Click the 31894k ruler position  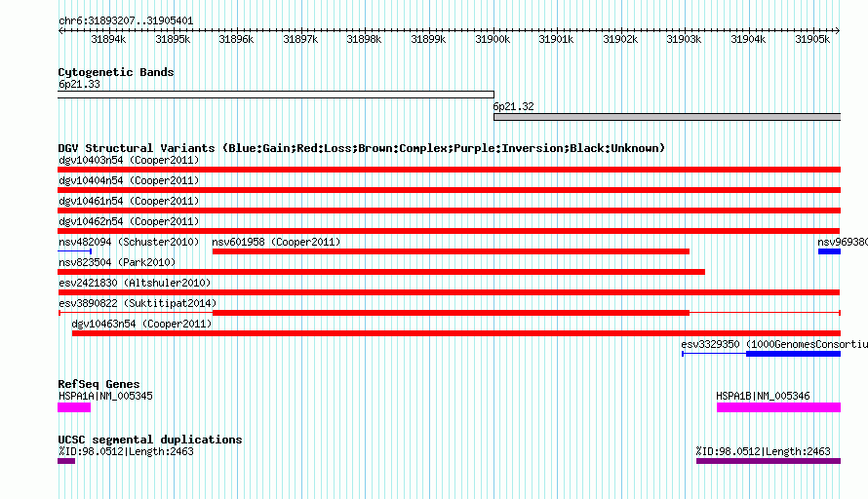[108, 39]
